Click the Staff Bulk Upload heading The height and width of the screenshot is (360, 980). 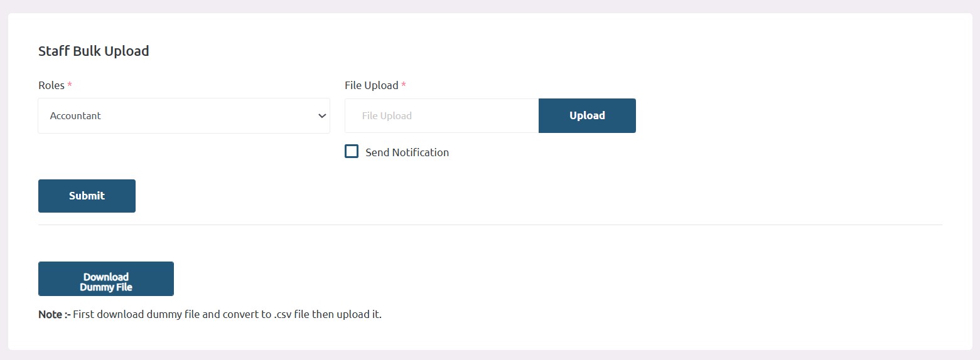click(94, 51)
